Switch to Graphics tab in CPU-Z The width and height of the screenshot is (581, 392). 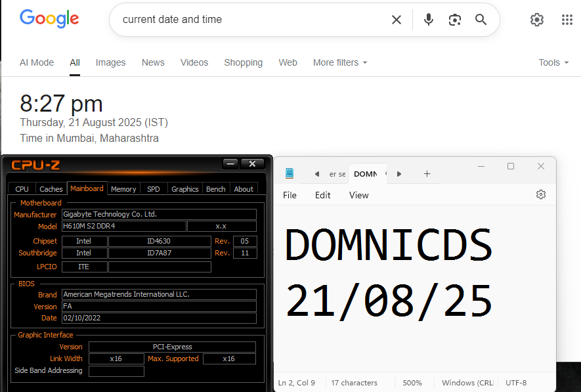click(185, 189)
